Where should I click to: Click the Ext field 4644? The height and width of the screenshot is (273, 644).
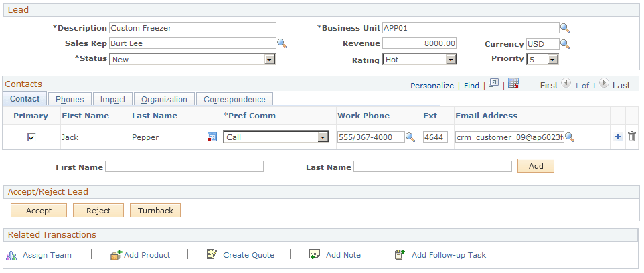click(435, 137)
